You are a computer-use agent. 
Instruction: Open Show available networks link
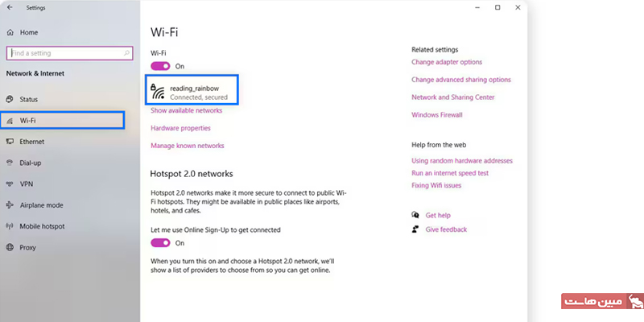pyautogui.click(x=186, y=110)
